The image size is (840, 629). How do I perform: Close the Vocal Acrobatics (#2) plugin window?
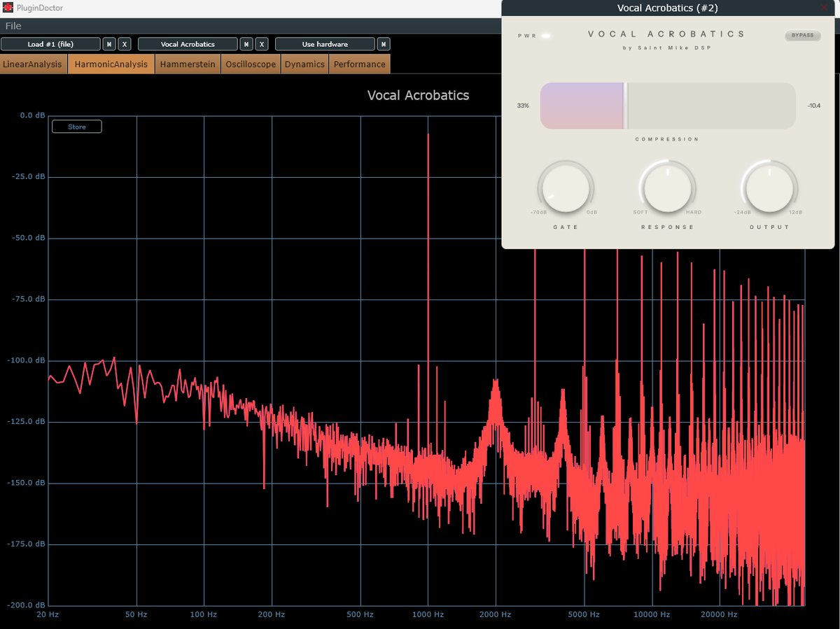[x=823, y=8]
